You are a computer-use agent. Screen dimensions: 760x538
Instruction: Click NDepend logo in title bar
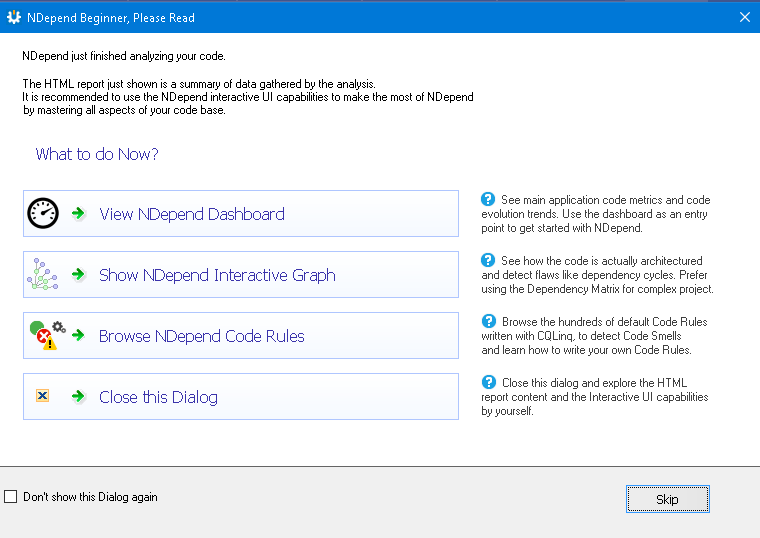click(x=14, y=17)
